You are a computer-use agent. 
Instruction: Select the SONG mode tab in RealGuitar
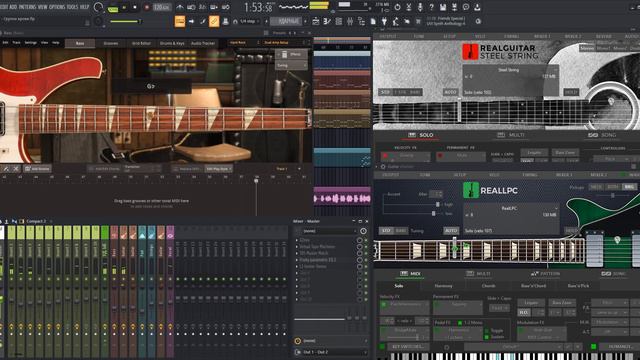coord(602,135)
